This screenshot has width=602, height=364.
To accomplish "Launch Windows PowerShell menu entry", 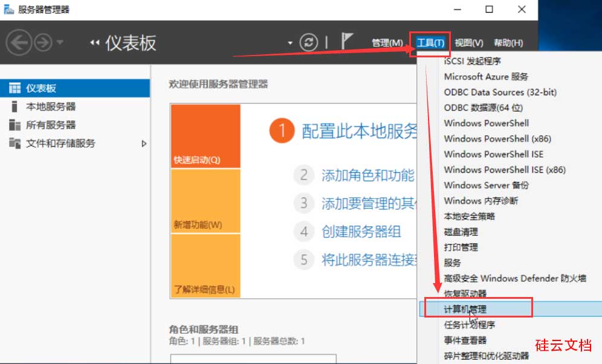I will click(x=486, y=123).
